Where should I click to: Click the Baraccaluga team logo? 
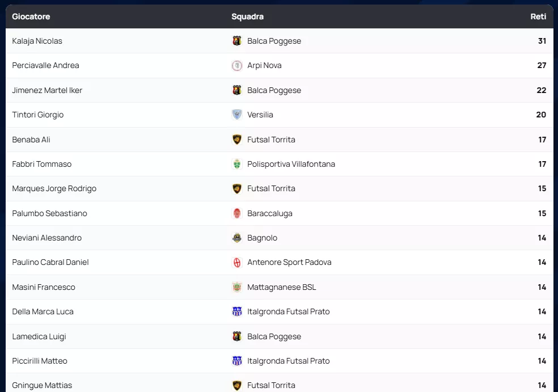(x=237, y=213)
